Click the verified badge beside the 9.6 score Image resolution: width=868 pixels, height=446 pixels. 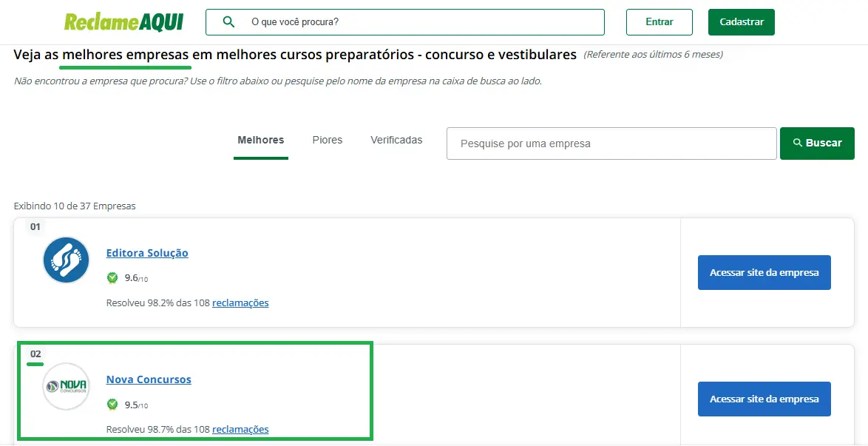pyautogui.click(x=112, y=278)
